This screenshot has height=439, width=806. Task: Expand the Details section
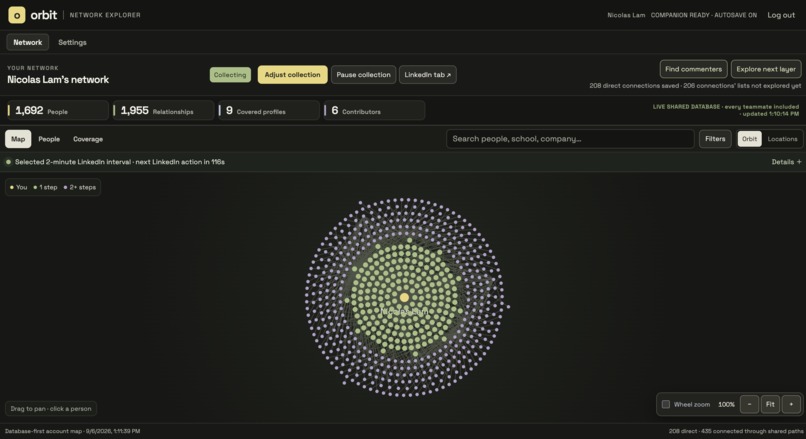coord(786,161)
